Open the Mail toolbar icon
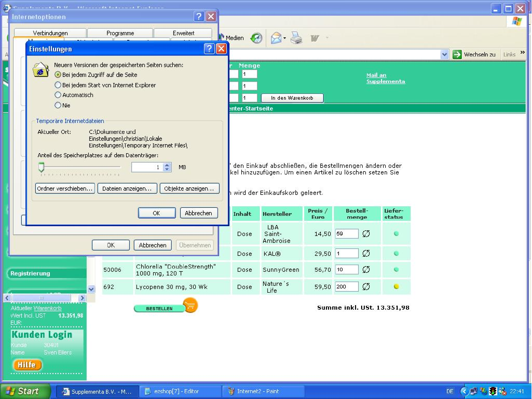 tap(276, 38)
